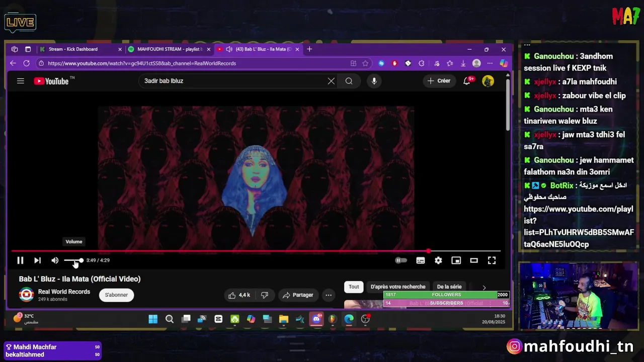Screen dimensions: 644x362
Task: Switch to MAHFOUDHI STREAM playlist tab
Action: (x=169, y=49)
